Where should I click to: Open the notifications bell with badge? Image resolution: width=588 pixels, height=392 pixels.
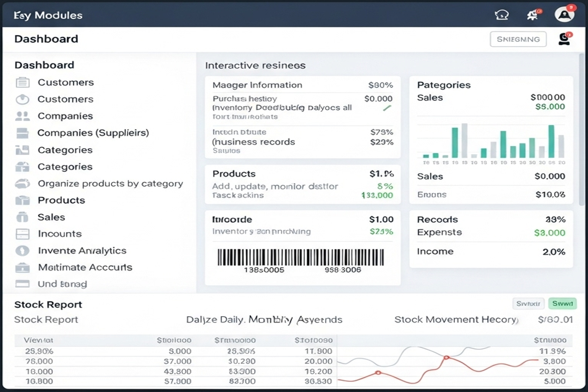532,15
